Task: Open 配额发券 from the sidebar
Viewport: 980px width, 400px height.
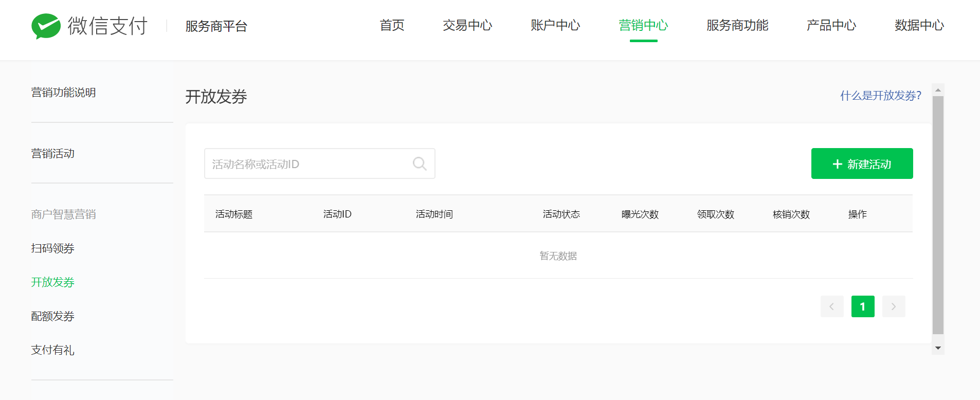Action: [x=53, y=316]
